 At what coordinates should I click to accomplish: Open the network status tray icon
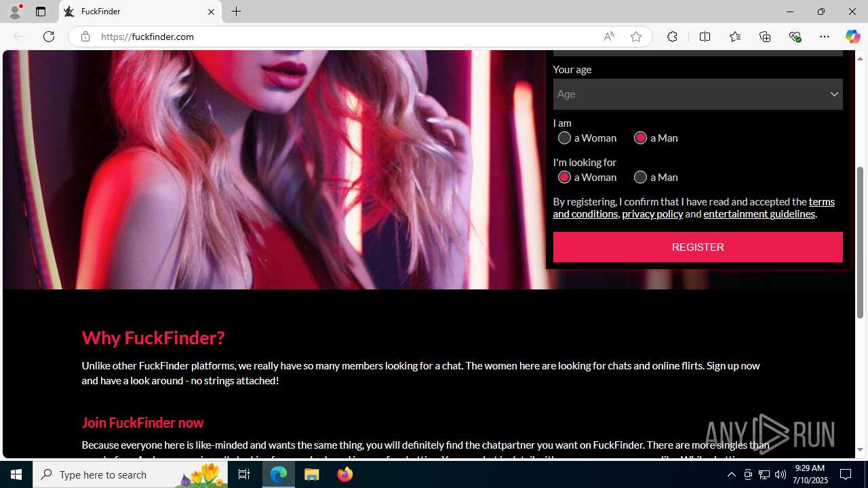(764, 474)
